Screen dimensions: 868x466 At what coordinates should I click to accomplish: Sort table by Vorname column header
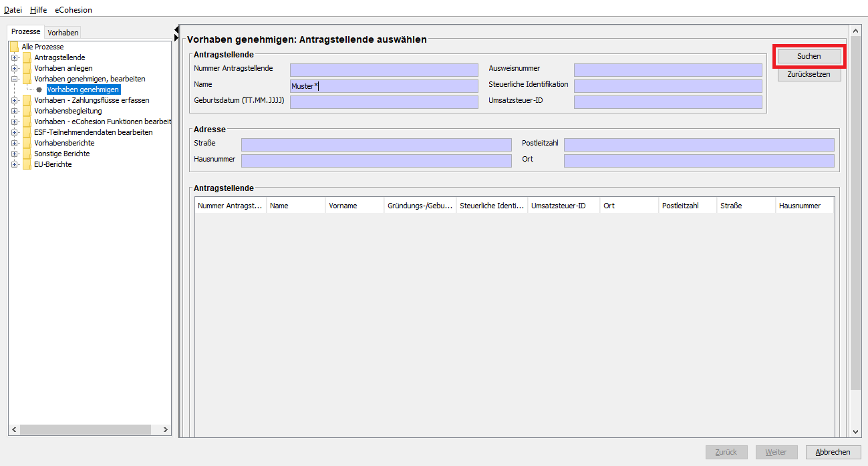pos(355,206)
